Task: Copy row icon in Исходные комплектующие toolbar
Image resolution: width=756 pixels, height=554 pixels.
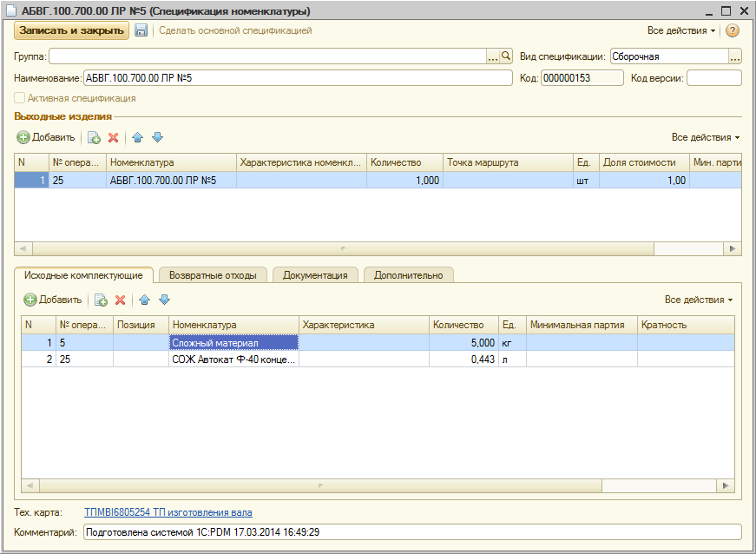Action: pos(101,300)
